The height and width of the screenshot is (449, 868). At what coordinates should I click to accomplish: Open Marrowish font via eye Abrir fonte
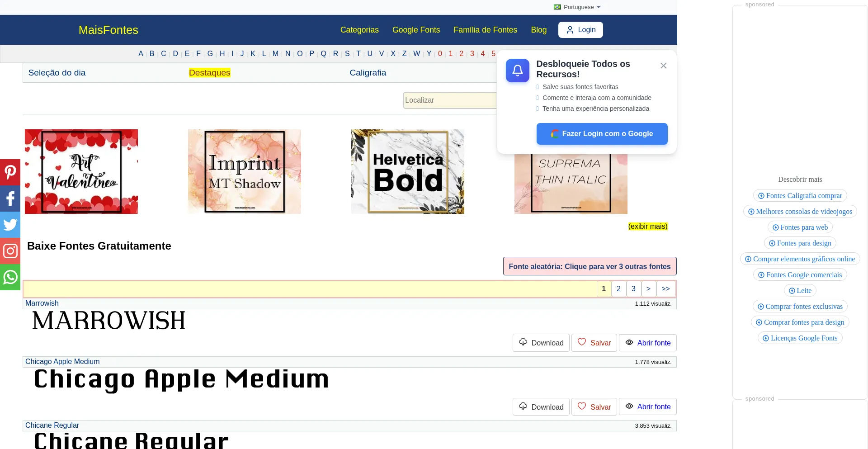[647, 343]
